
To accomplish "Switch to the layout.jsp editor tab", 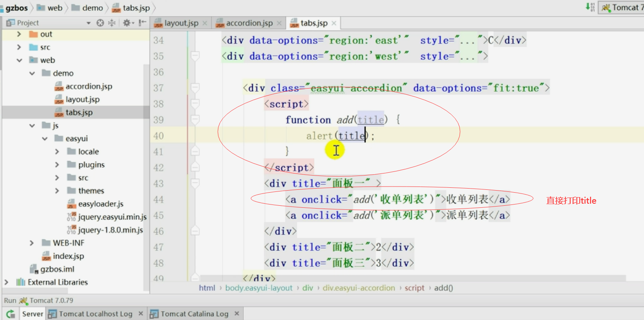I will 181,23.
